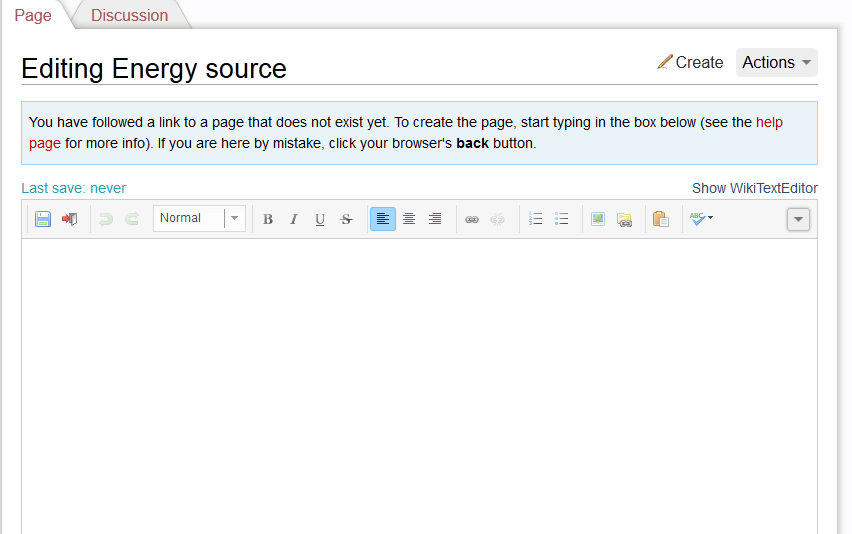Screen dimensions: 852x534
Task: Align text to the right
Action: pos(435,219)
